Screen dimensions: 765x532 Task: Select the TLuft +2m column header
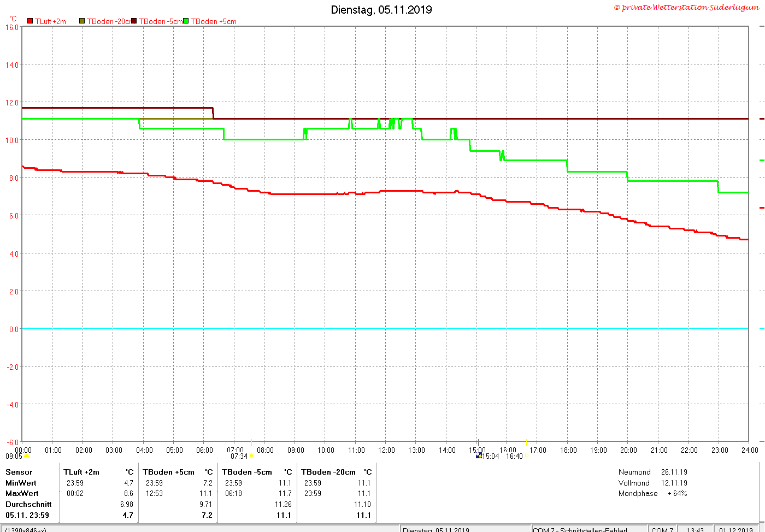[81, 472]
